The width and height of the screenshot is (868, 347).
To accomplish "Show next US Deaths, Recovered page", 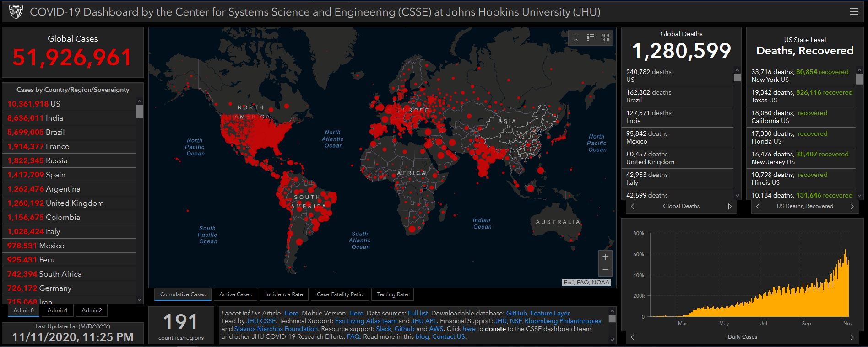I will tap(852, 206).
